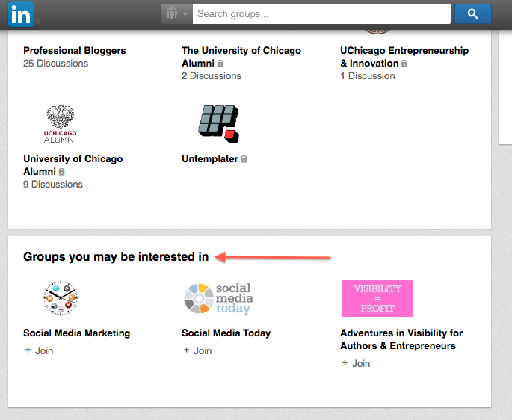Screen dimensions: 512x420
Task: Click lock icon beside The University of Chicago Alumni
Action: pos(220,64)
